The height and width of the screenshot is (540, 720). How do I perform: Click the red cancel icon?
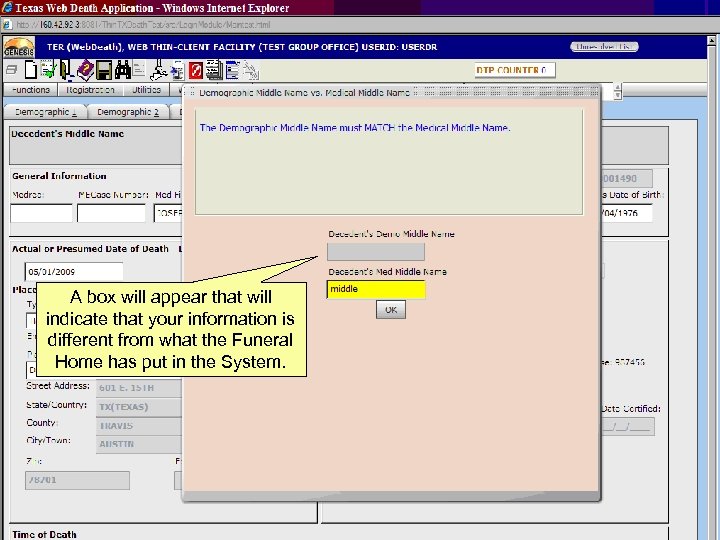196,70
